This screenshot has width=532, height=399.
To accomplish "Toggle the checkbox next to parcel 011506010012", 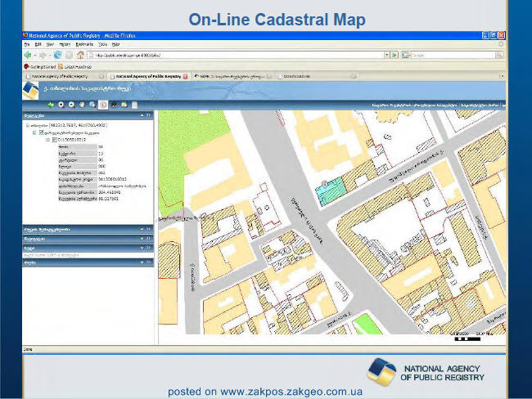I will click(x=54, y=139).
